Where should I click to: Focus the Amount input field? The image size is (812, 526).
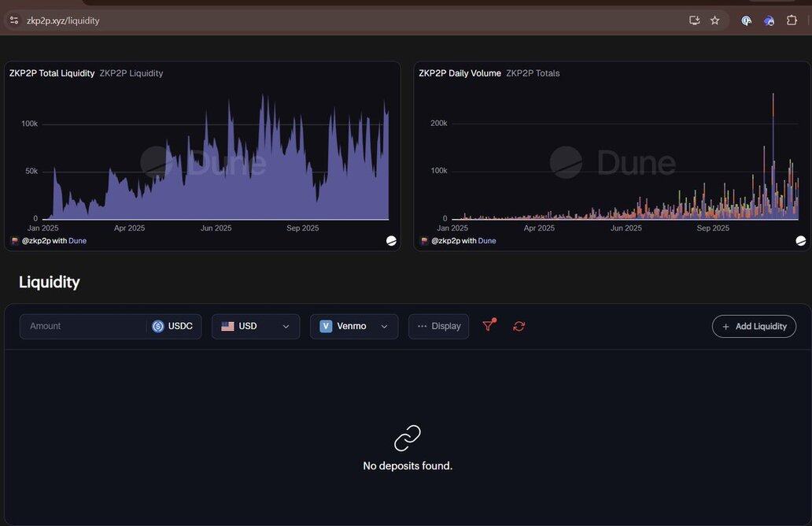click(83, 326)
